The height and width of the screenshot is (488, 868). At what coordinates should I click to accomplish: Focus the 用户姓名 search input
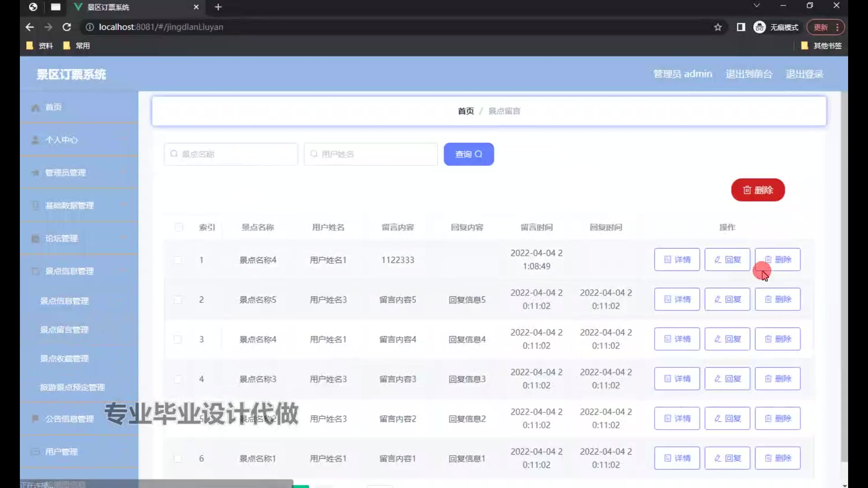coord(371,155)
